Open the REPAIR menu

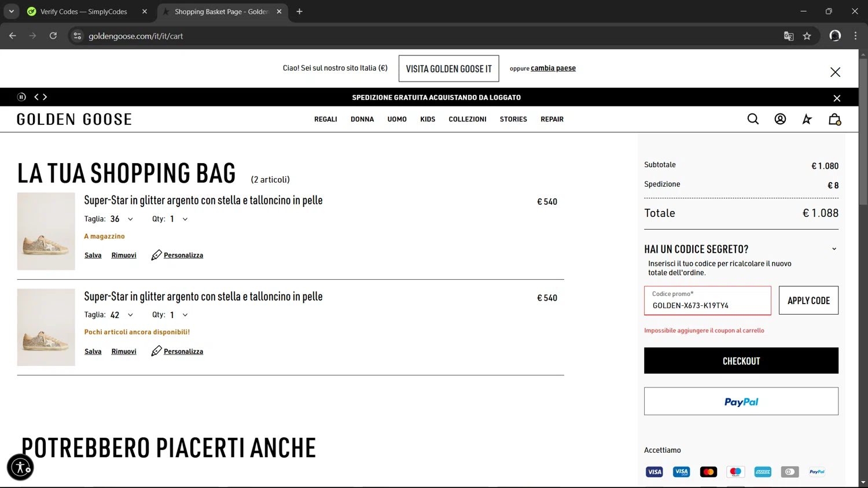[552, 119]
